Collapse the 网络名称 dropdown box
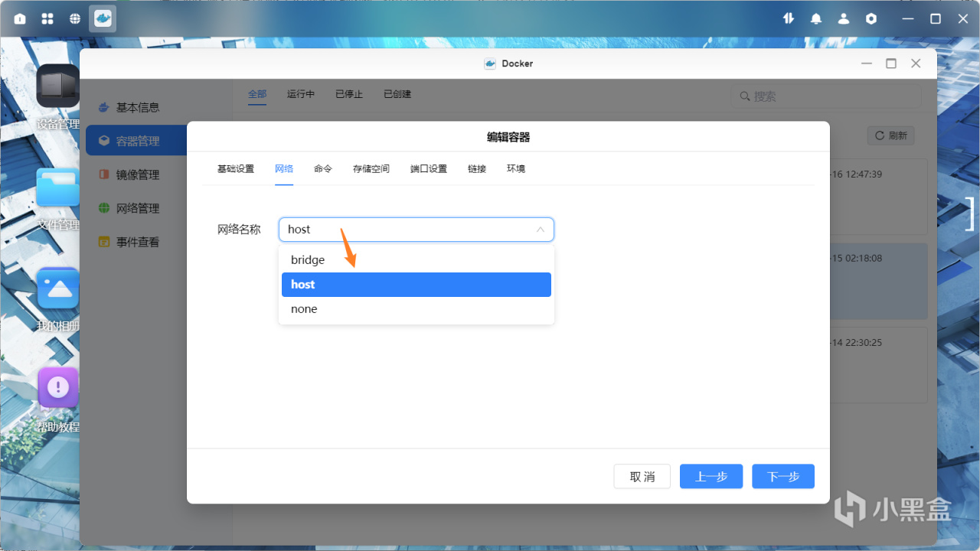 416,230
